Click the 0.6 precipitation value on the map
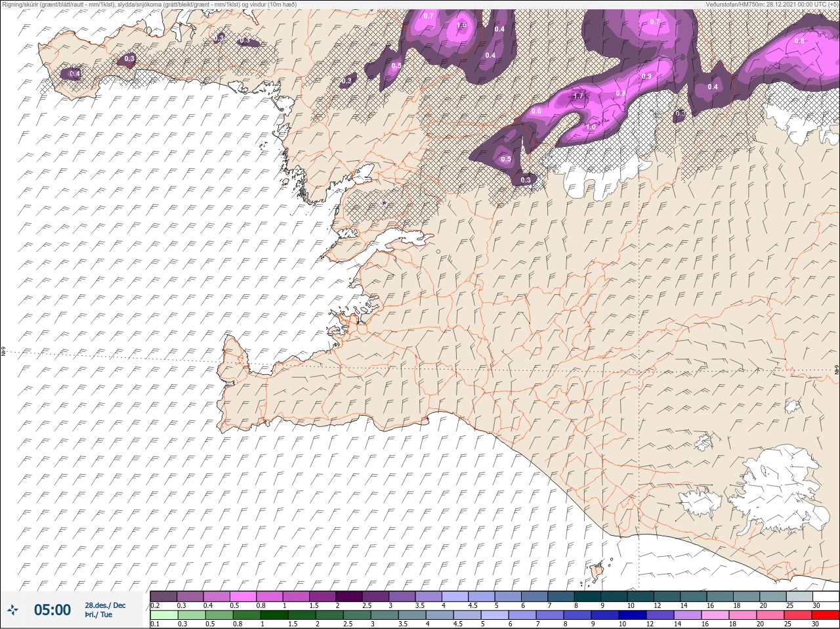This screenshot has height=629, width=840. [536, 111]
